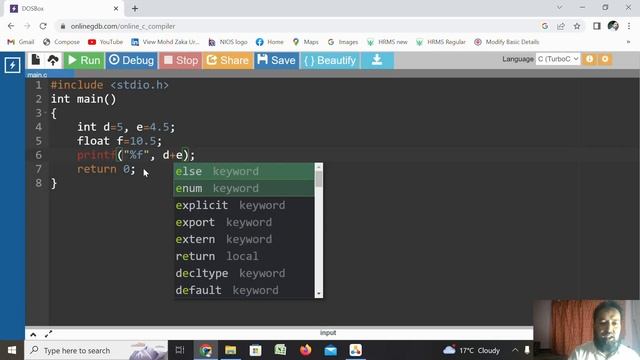Choose the 'export' keyword suggestion
This screenshot has height=360, width=640.
click(x=244, y=222)
